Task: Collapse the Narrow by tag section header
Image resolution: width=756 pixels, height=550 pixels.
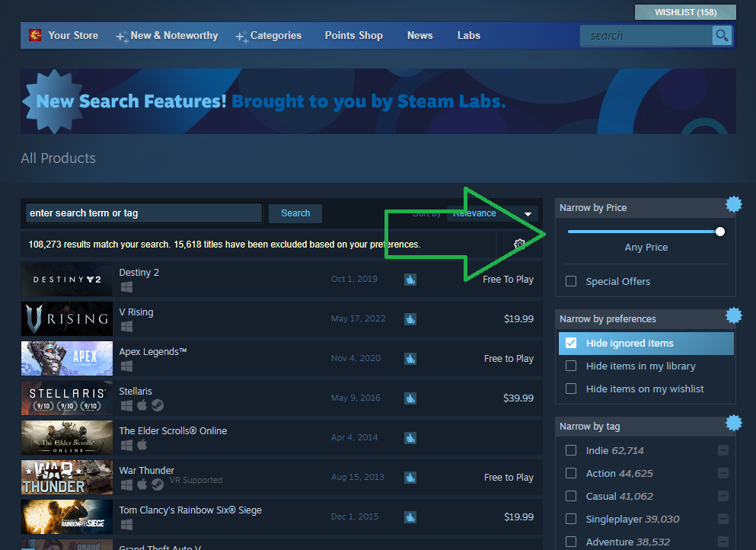Action: pyautogui.click(x=645, y=427)
